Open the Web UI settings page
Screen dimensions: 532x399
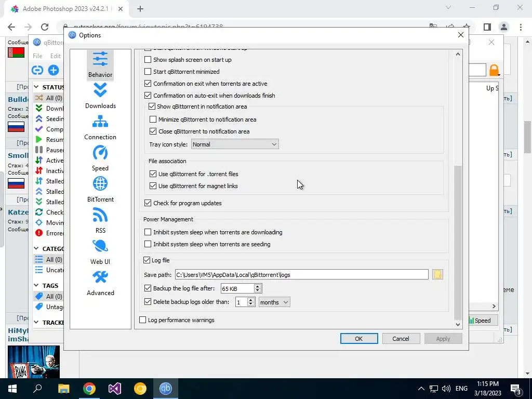click(x=100, y=252)
